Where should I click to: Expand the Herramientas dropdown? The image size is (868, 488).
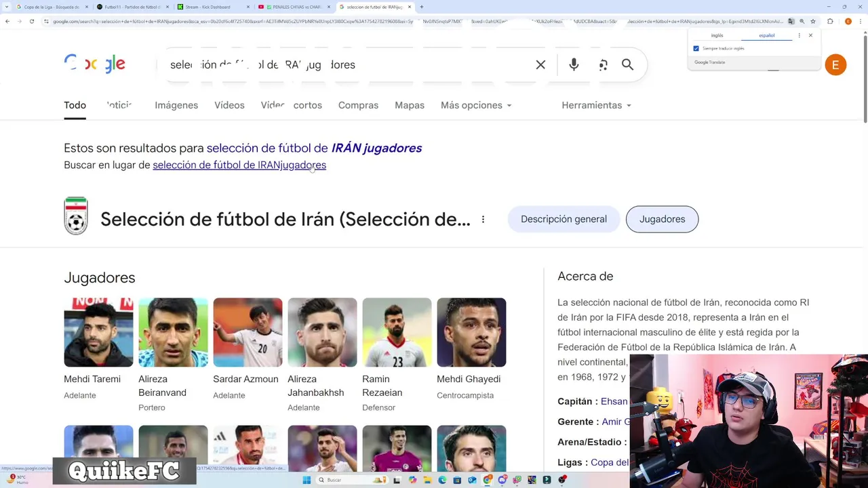point(596,105)
